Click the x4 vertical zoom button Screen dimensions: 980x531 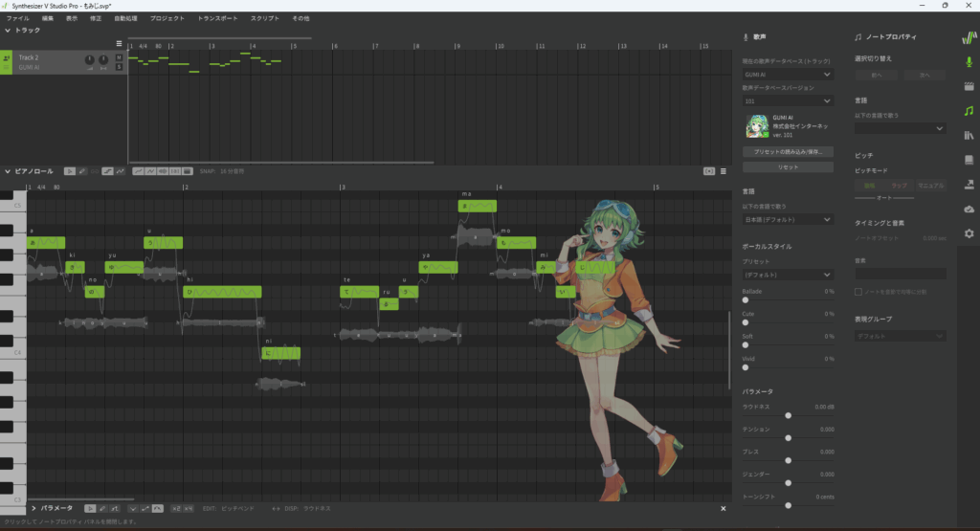click(189, 508)
